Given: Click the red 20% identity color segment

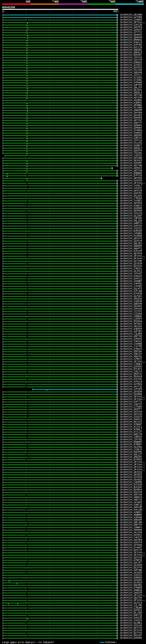Looking at the screenshot, I should tap(16, 4).
